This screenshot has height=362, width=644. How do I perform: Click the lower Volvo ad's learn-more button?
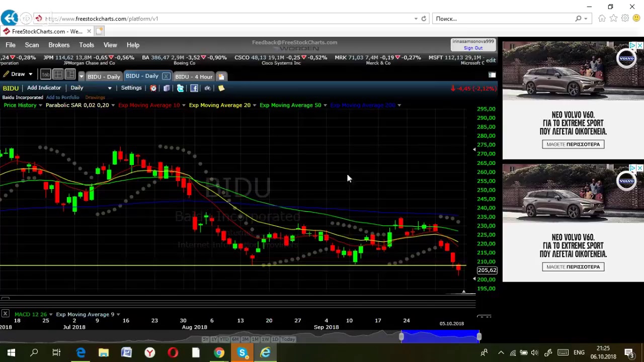pos(573,267)
